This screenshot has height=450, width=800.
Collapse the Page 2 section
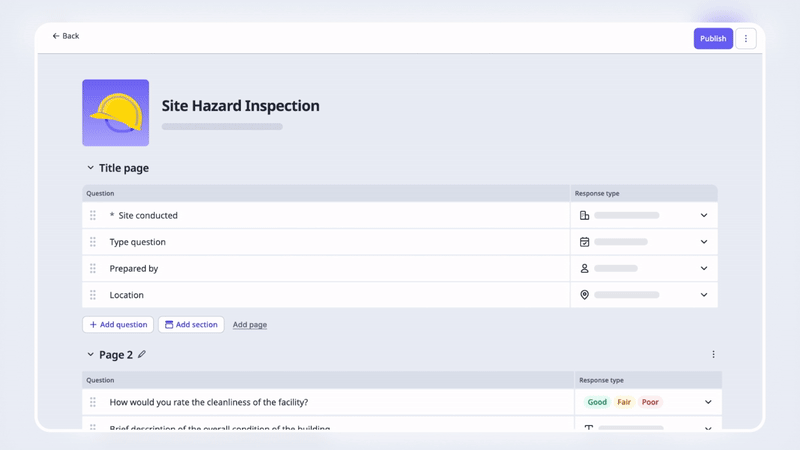point(90,355)
